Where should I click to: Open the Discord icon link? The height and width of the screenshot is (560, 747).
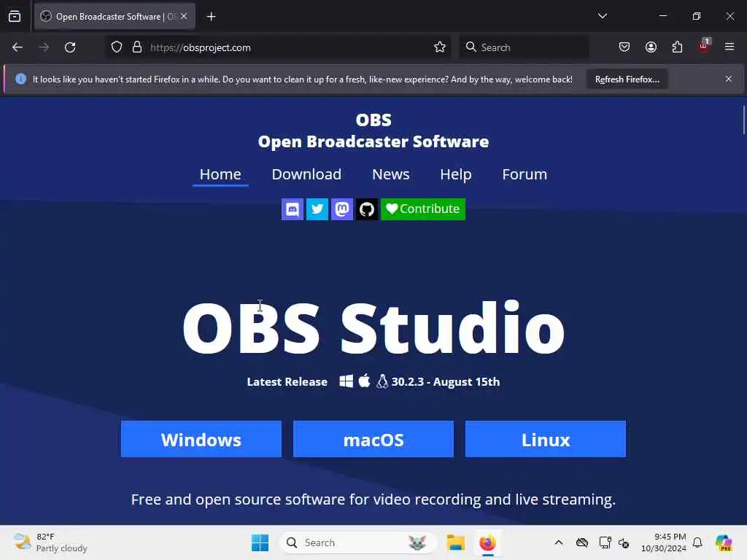pos(292,209)
